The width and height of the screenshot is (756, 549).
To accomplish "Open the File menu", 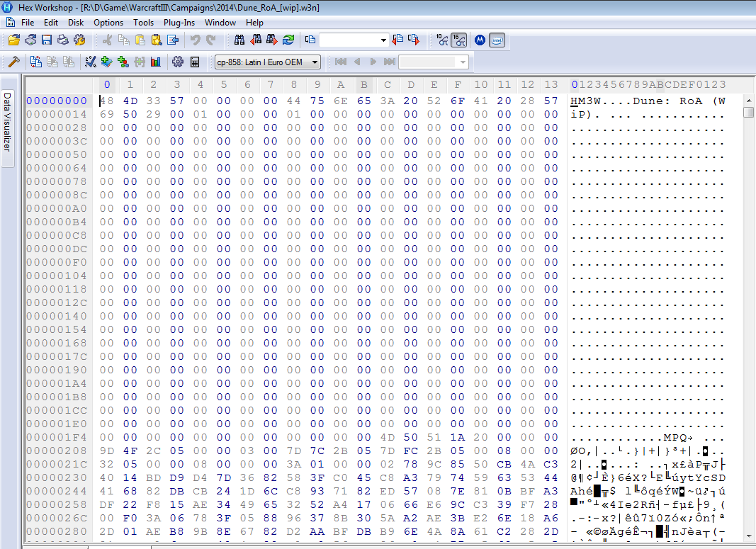I will tap(28, 23).
